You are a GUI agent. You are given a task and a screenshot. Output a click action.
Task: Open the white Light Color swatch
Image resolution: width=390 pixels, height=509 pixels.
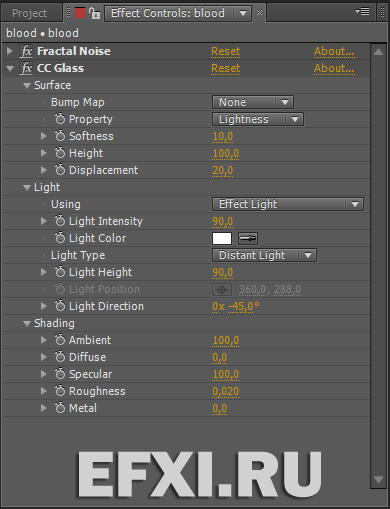coord(222,238)
